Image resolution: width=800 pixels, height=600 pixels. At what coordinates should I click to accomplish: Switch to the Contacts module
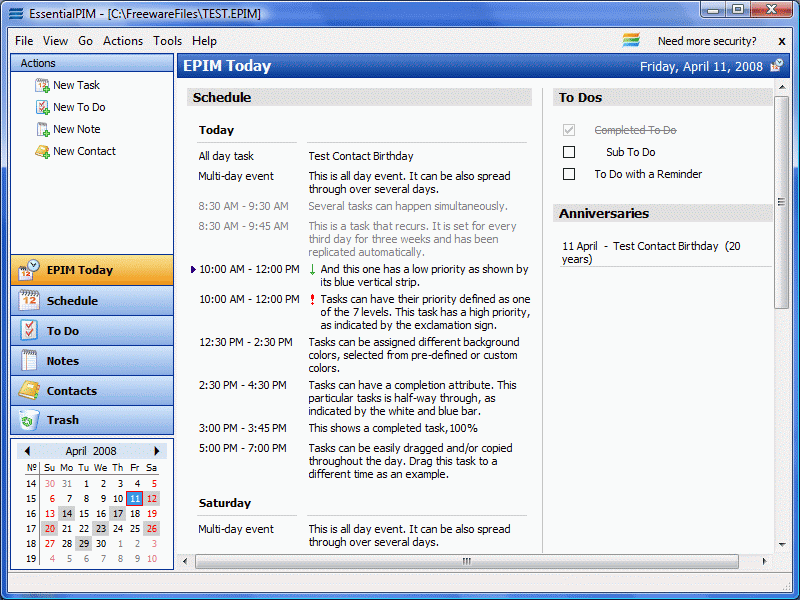tap(92, 391)
